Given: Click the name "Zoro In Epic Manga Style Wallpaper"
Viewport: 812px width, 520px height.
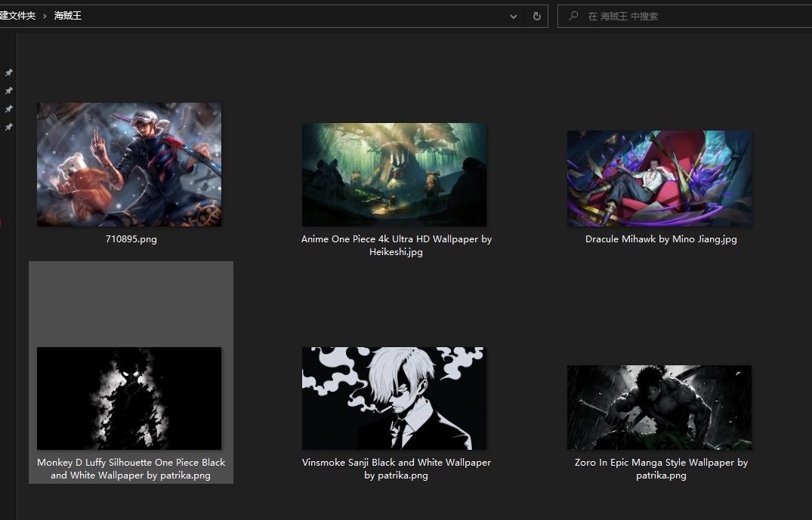Looking at the screenshot, I should click(654, 463).
